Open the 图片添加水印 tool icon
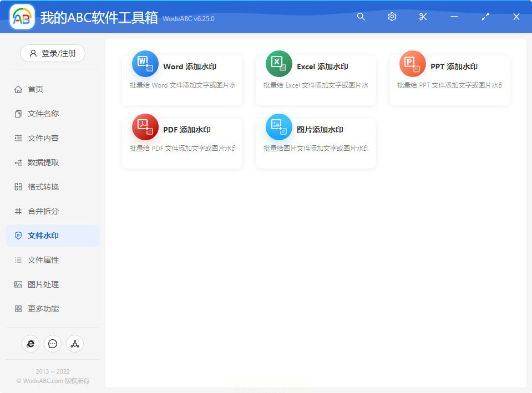 [x=279, y=127]
